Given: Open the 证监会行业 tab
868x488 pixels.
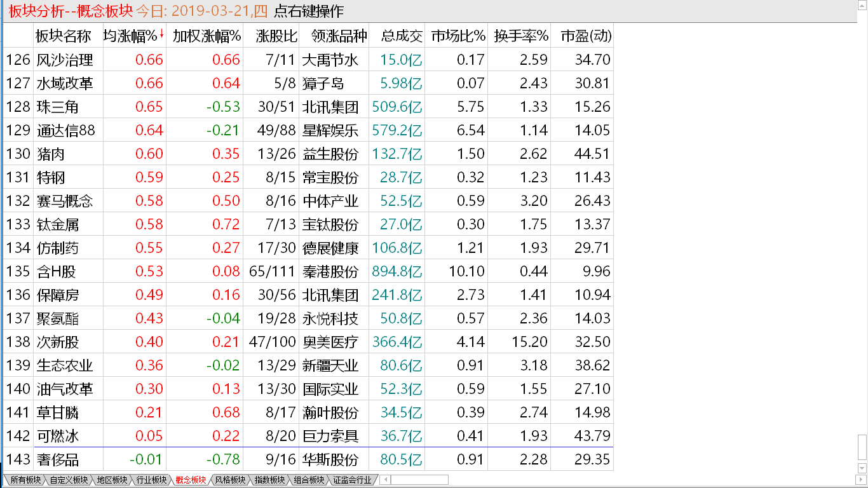Looking at the screenshot, I should coord(351,480).
